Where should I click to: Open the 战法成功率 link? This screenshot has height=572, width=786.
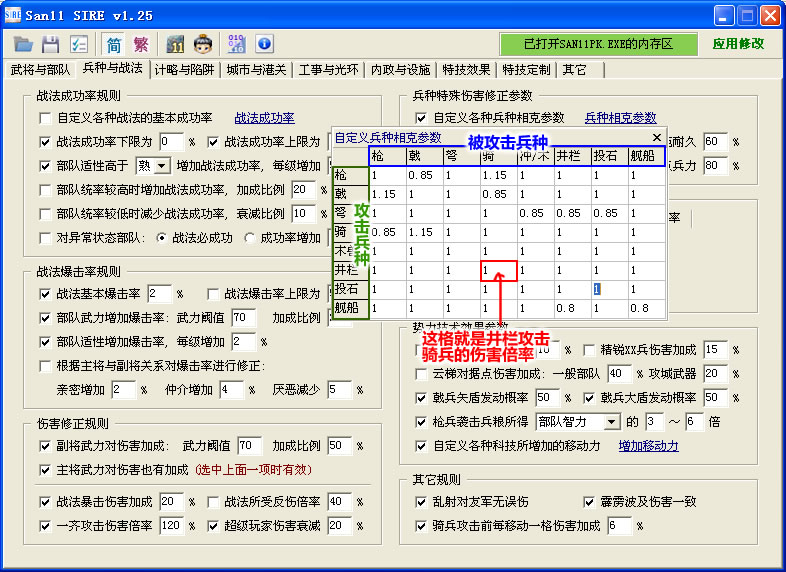pos(264,118)
